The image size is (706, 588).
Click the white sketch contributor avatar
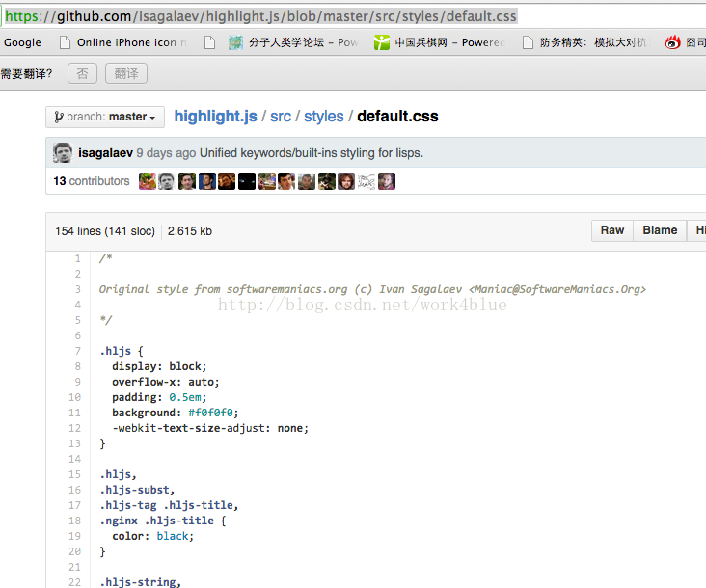click(367, 181)
